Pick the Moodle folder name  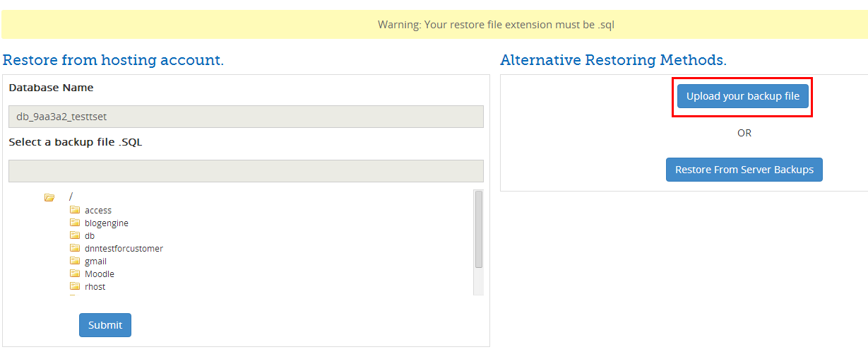(100, 274)
